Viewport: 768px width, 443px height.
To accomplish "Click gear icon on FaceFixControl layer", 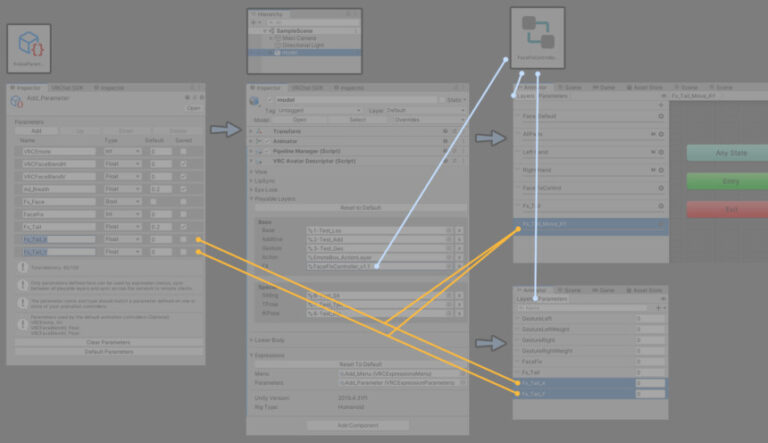I will click(x=661, y=187).
